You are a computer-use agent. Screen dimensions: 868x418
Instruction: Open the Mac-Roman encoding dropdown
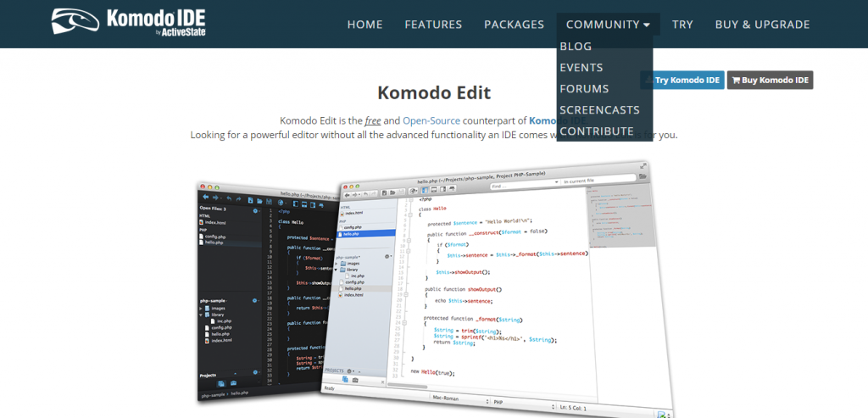460,400
